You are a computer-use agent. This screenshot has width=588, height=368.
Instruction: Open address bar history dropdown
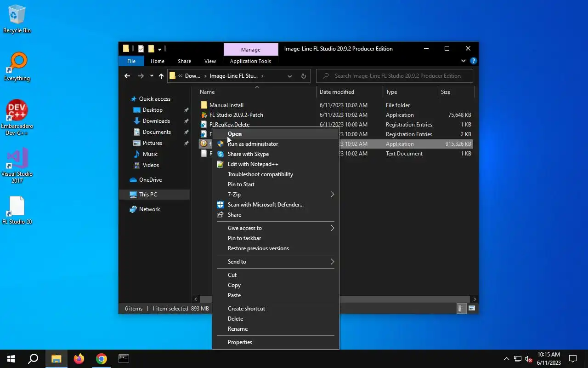(290, 76)
